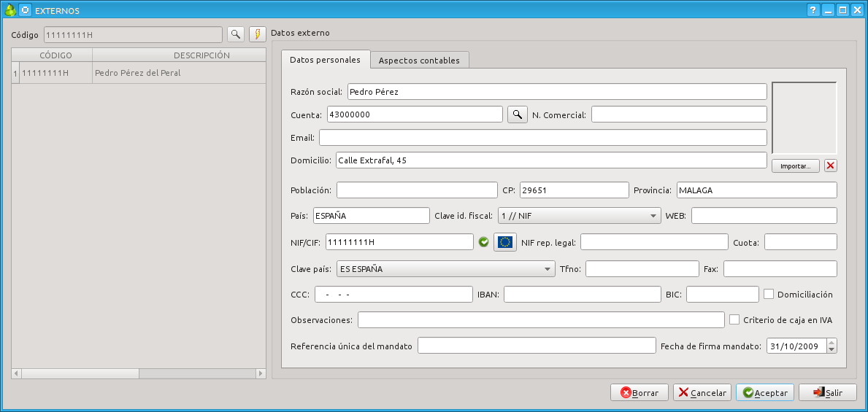Click the Importar... image button
The height and width of the screenshot is (412, 868).
tap(796, 166)
